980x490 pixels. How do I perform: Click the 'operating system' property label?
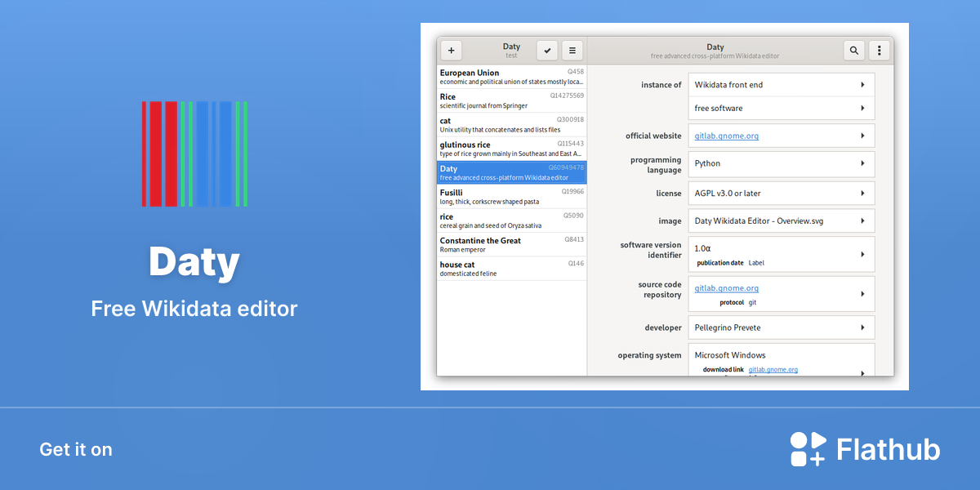tap(649, 355)
